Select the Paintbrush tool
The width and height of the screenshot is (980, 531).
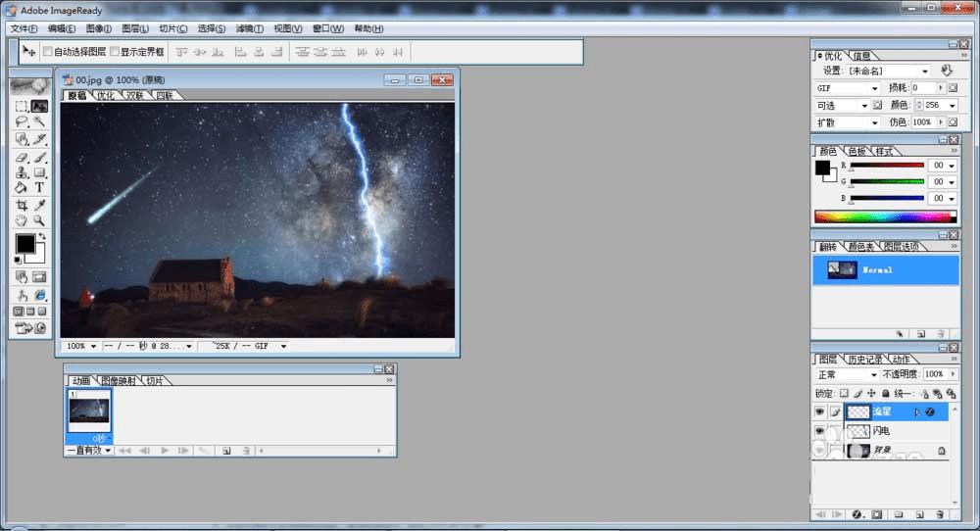[x=39, y=158]
